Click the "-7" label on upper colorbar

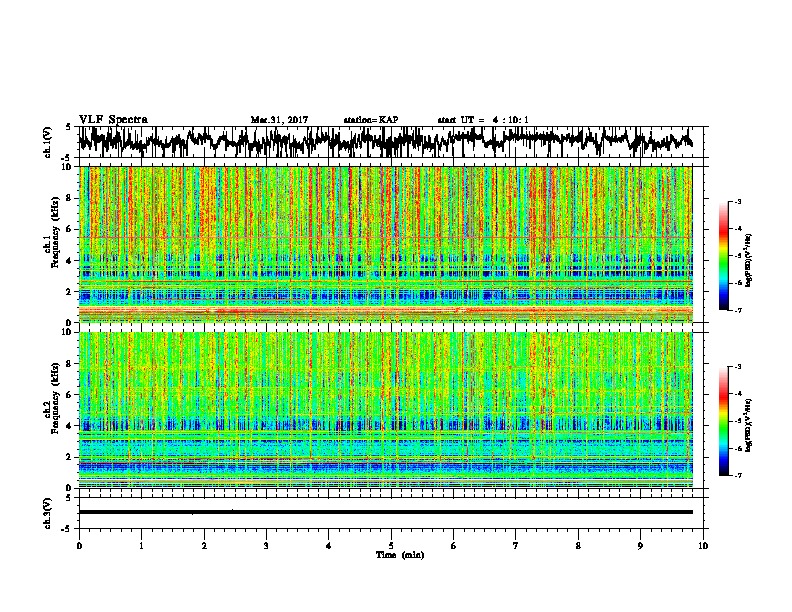[737, 310]
